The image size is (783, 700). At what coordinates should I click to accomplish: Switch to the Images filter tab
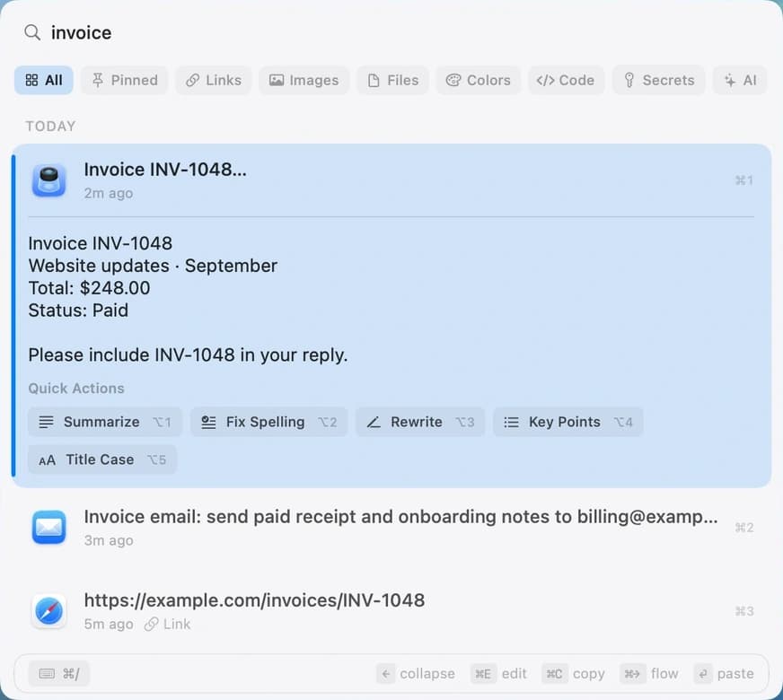304,80
